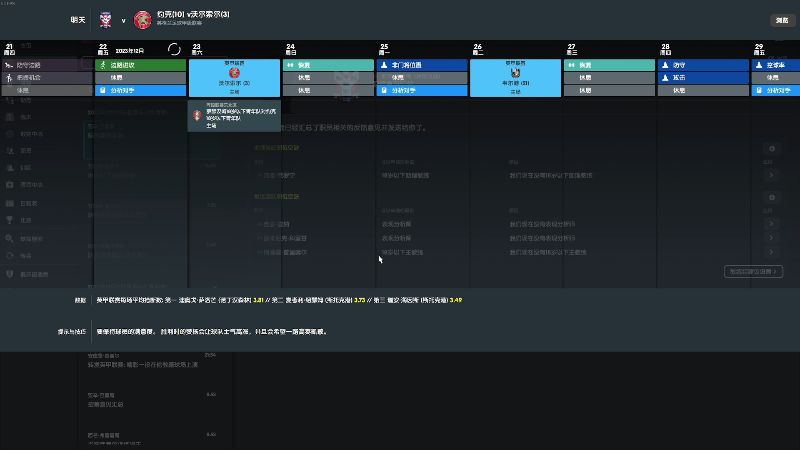Click the 数据 label in the ticker

tap(80, 301)
